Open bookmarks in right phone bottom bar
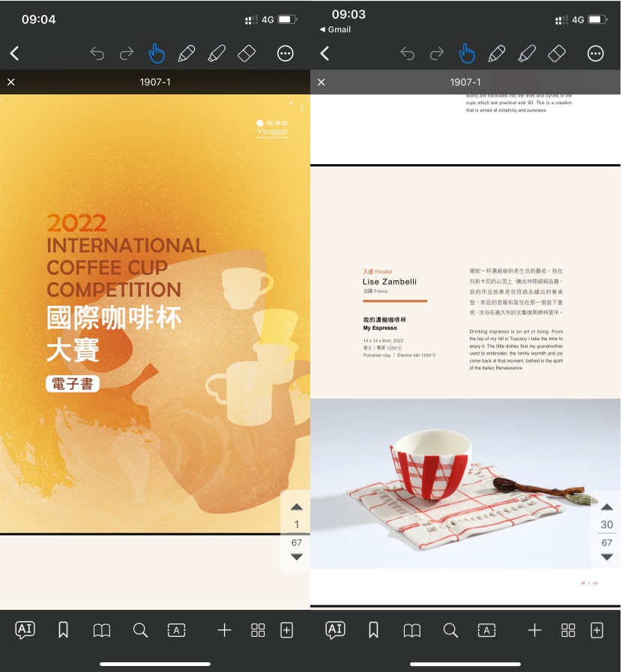 [373, 630]
